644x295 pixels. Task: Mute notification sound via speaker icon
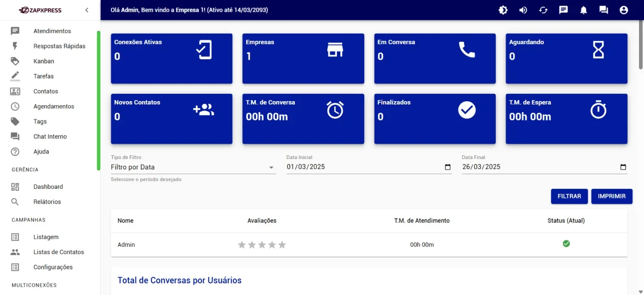(523, 10)
